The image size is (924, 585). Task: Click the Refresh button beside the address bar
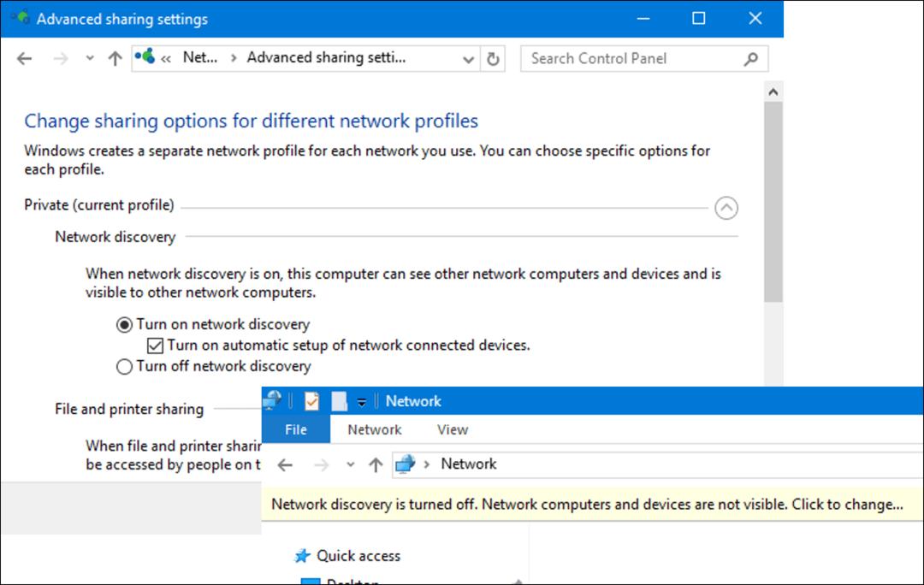pos(493,59)
